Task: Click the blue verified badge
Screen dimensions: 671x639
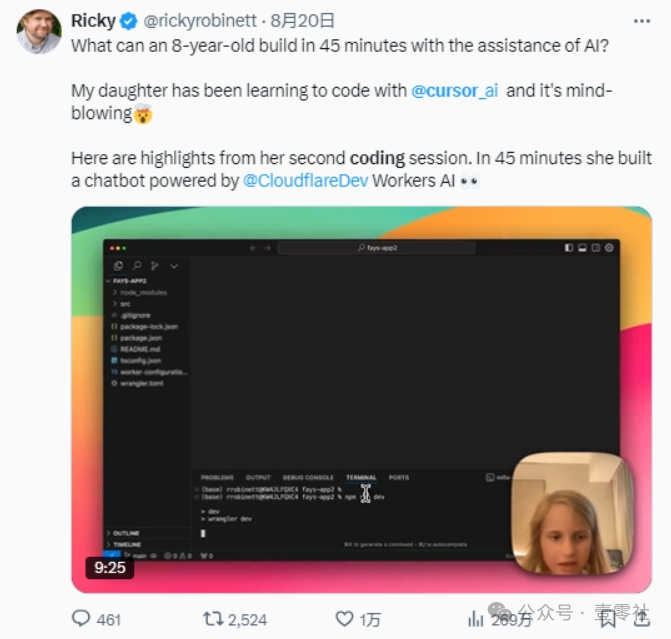Action: [x=129, y=21]
